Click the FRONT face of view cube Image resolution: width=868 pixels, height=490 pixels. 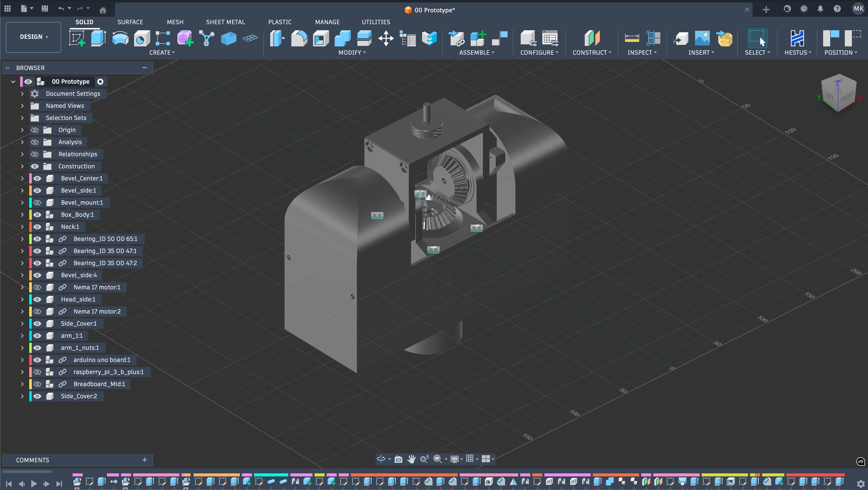846,97
